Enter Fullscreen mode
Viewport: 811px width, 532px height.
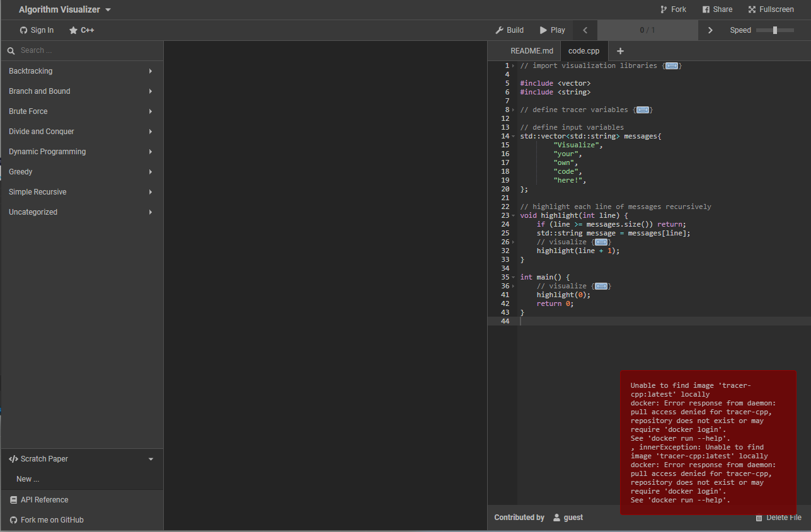click(x=752, y=9)
